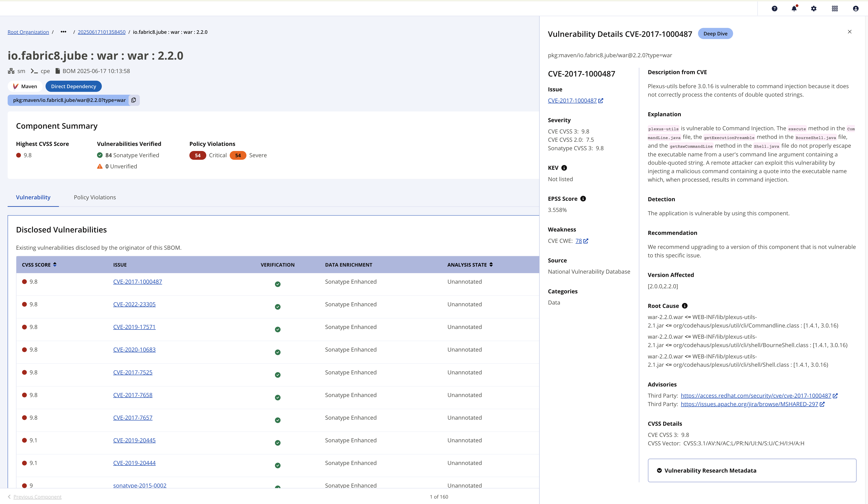Click the verification checkmark for CVE-2022-23305 row
Viewport: 868px width, 504px height.
(x=278, y=307)
